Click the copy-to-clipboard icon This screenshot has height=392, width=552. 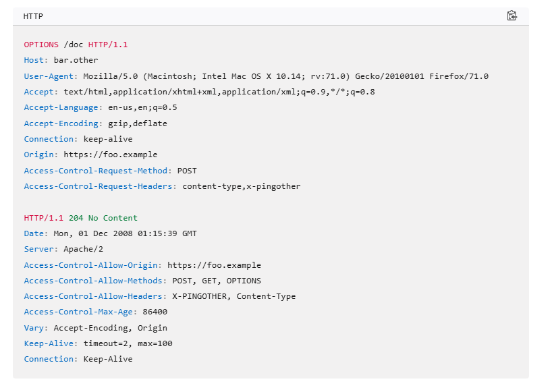pyautogui.click(x=512, y=16)
